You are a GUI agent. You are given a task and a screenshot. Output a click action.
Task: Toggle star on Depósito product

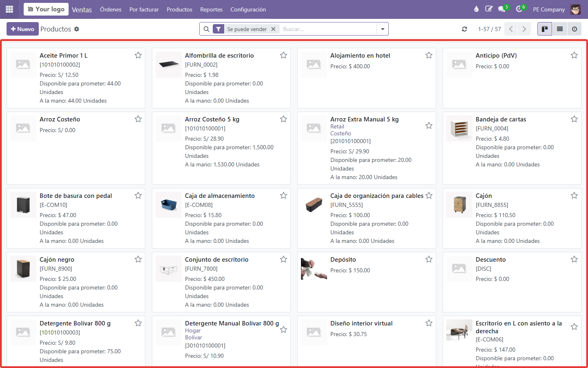coord(429,259)
